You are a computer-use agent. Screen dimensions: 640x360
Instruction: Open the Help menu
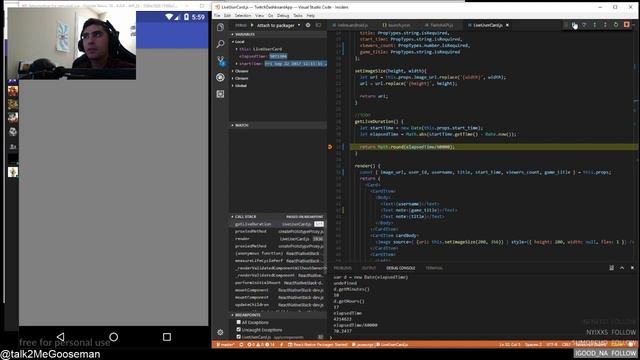311,16
